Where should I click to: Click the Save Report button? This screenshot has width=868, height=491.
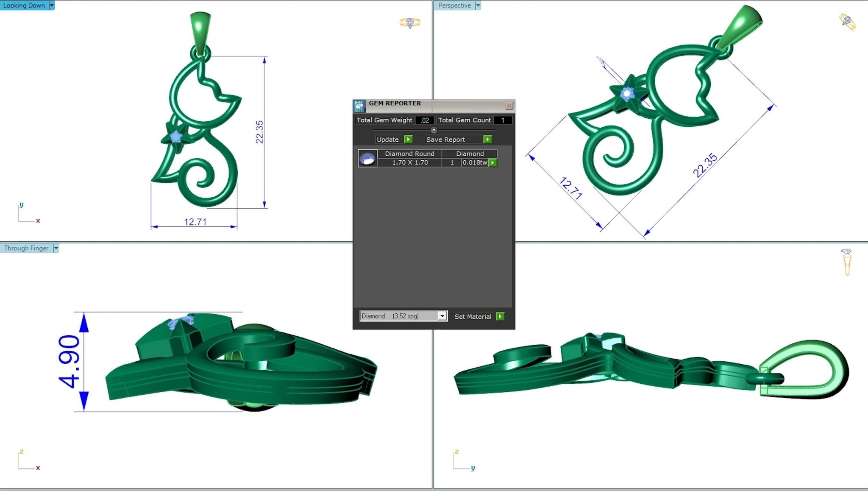[445, 139]
